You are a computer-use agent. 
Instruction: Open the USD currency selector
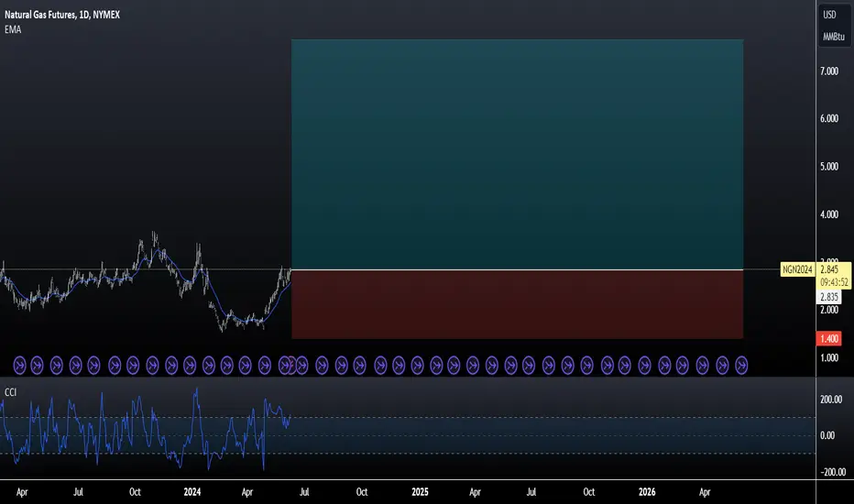(829, 15)
